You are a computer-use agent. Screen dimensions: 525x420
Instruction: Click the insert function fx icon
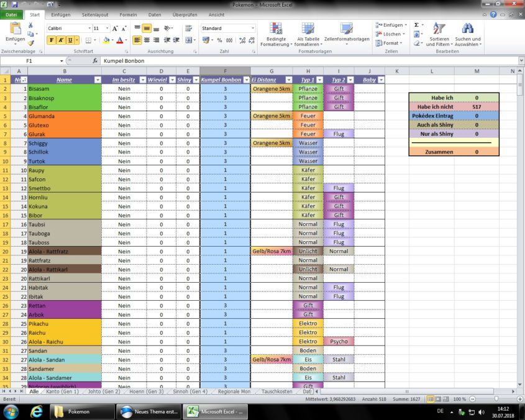point(95,61)
